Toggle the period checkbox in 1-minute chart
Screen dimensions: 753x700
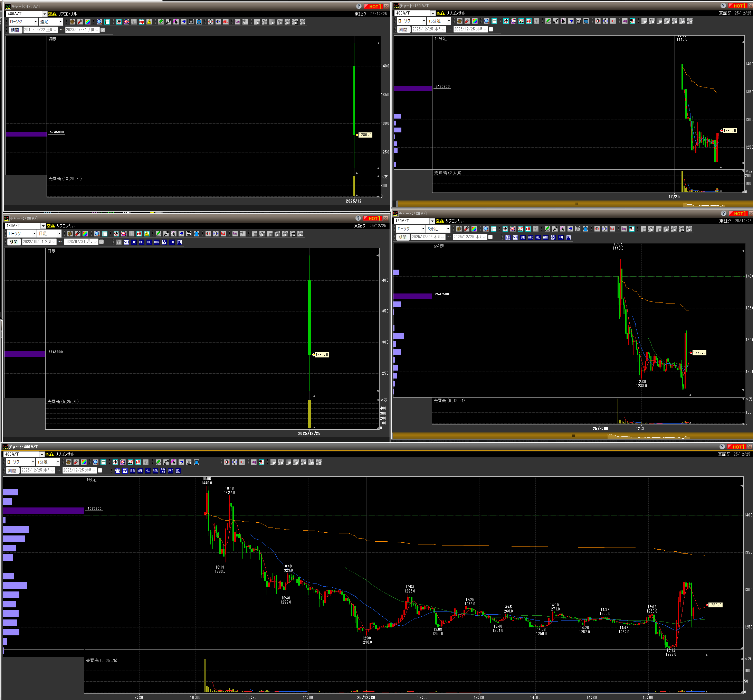[x=100, y=470]
